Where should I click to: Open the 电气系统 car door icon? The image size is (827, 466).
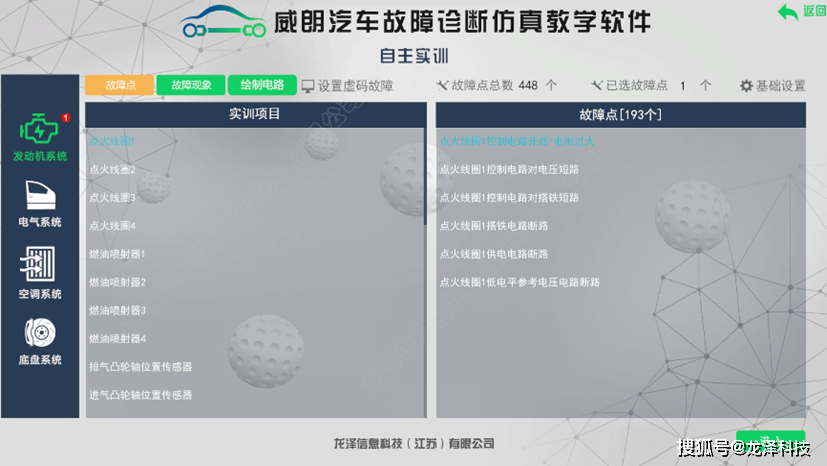(40, 195)
